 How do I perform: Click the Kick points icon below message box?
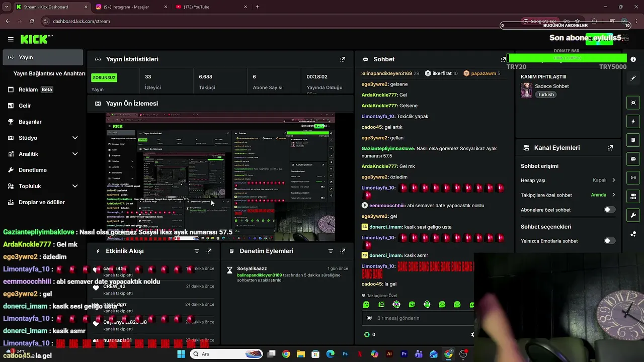pos(367,334)
